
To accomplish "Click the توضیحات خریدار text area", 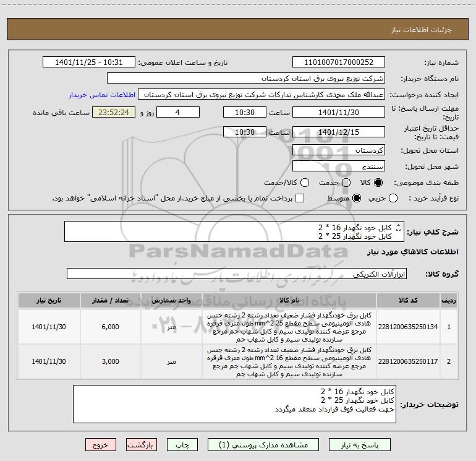I will (x=234, y=404).
